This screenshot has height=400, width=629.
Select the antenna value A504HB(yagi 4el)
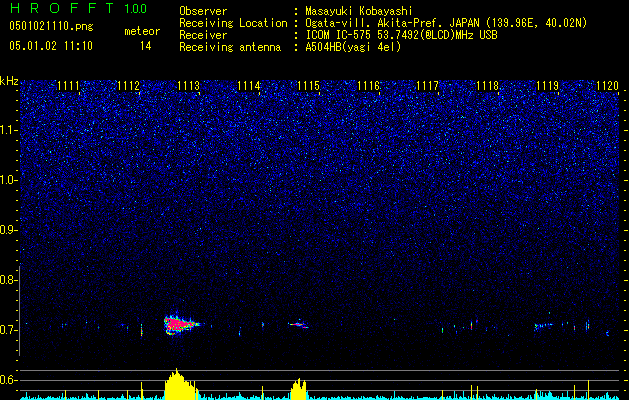coord(353,47)
